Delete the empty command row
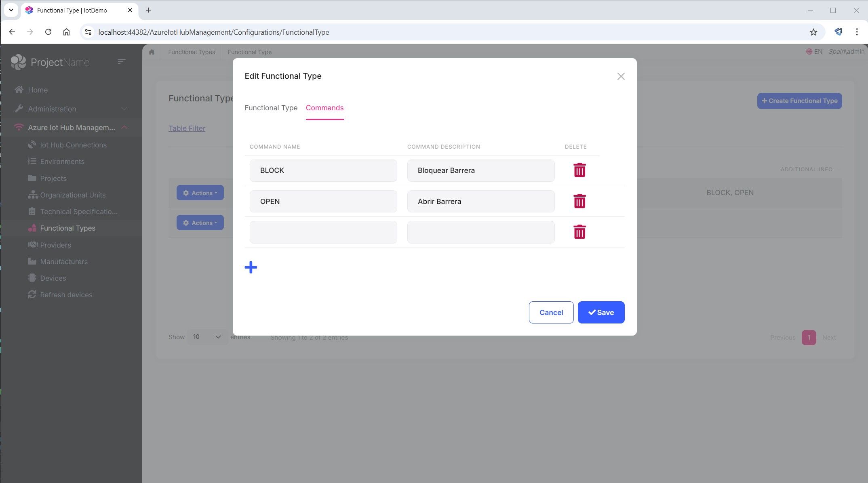The image size is (868, 483). pyautogui.click(x=579, y=232)
